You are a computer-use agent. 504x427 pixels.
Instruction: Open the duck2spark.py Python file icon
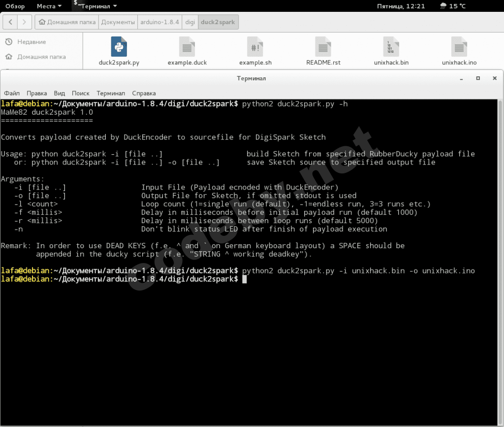[x=119, y=47]
